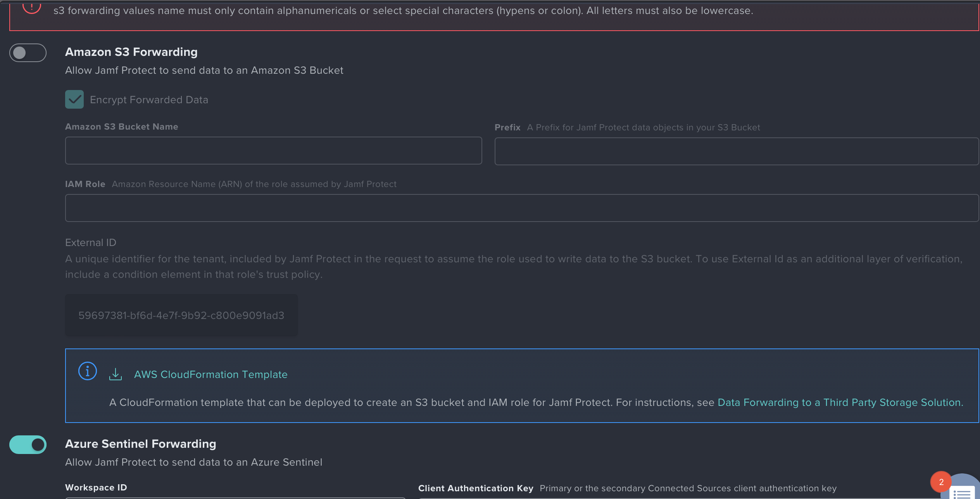The width and height of the screenshot is (980, 499).
Task: Open the AWS CloudFormation Template link
Action: 211,374
